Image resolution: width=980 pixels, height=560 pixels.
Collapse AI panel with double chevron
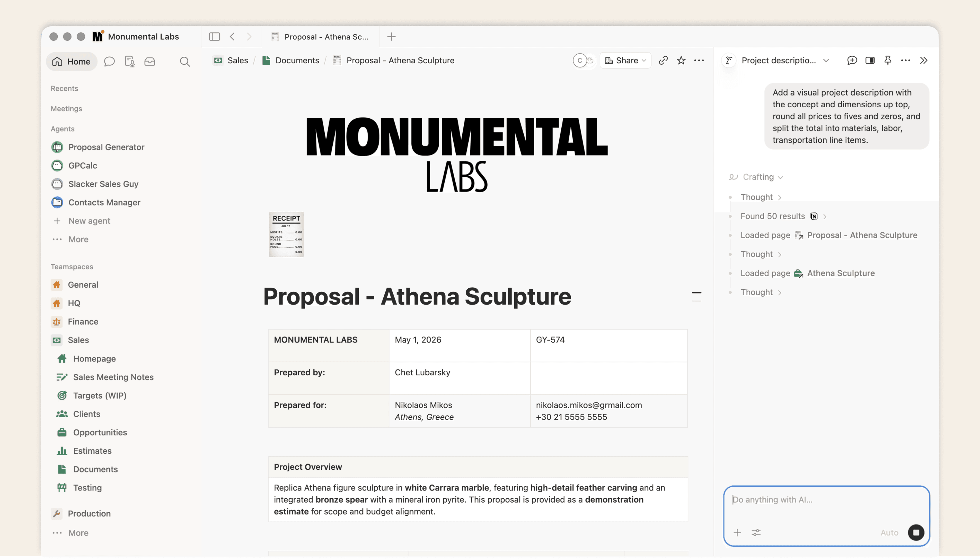tap(923, 61)
